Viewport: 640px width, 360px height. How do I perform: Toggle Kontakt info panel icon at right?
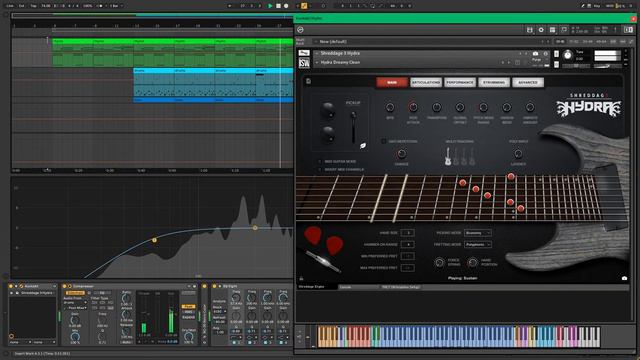click(x=628, y=30)
